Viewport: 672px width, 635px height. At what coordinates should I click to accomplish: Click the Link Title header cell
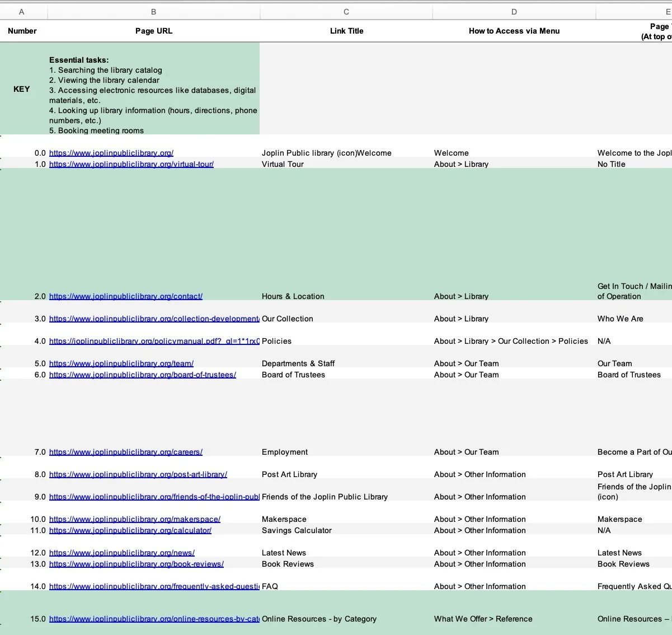pyautogui.click(x=346, y=31)
